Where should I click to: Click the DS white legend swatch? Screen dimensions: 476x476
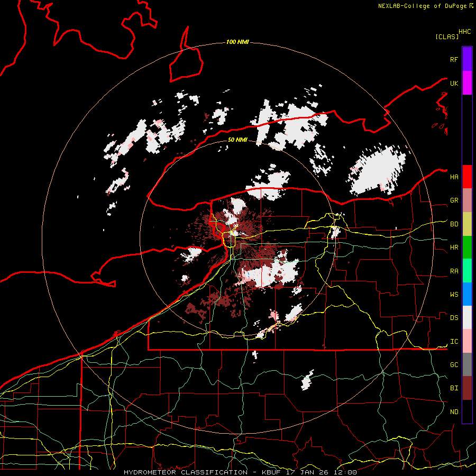coord(467,317)
